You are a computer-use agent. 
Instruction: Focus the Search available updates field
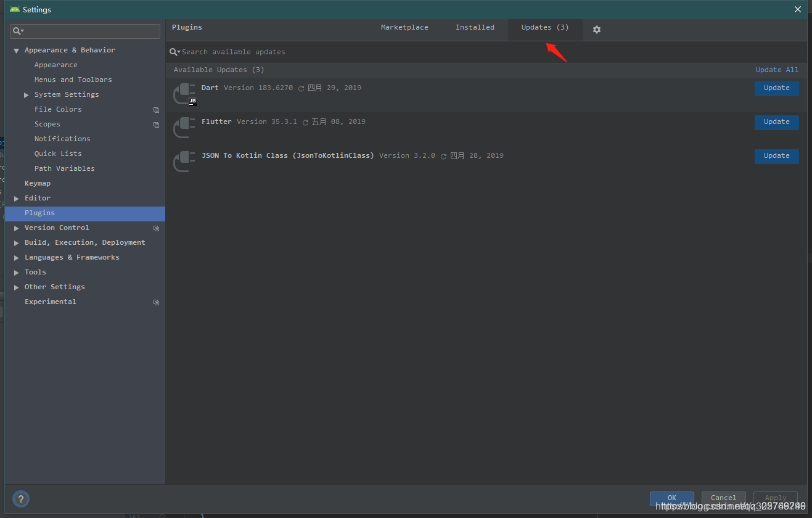[487, 52]
